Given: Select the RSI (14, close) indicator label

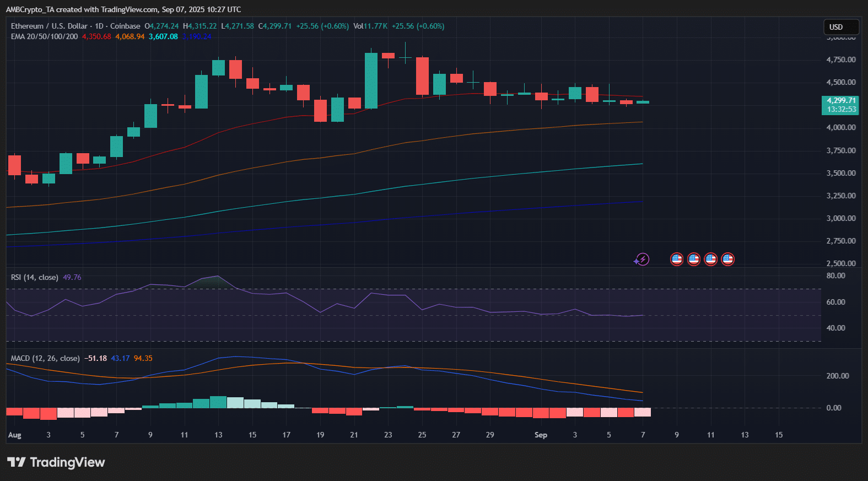Looking at the screenshot, I should click(x=34, y=277).
